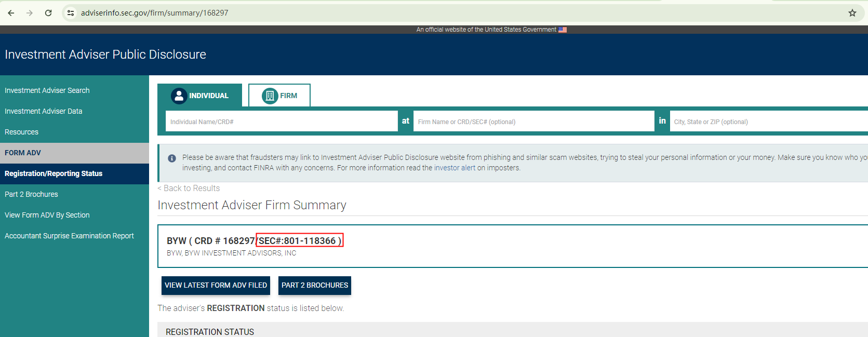
Task: Click BYW, BYW INVESTMENT ADVISORS, INC text
Action: (x=232, y=253)
